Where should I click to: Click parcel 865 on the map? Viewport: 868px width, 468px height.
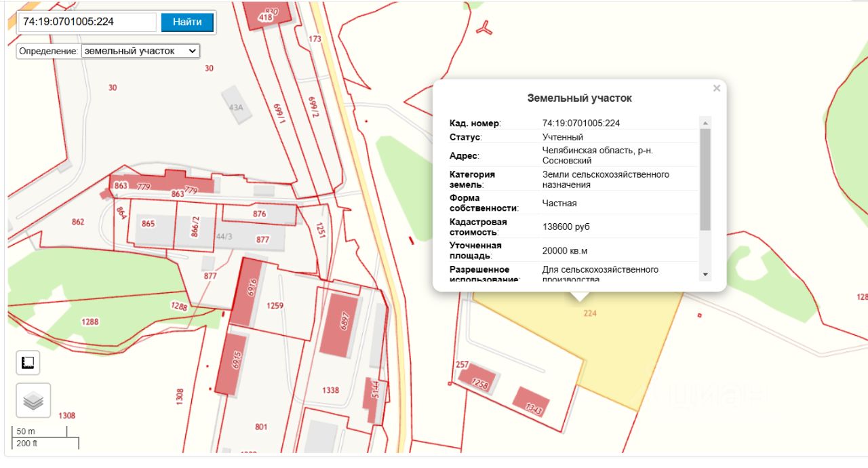(148, 224)
